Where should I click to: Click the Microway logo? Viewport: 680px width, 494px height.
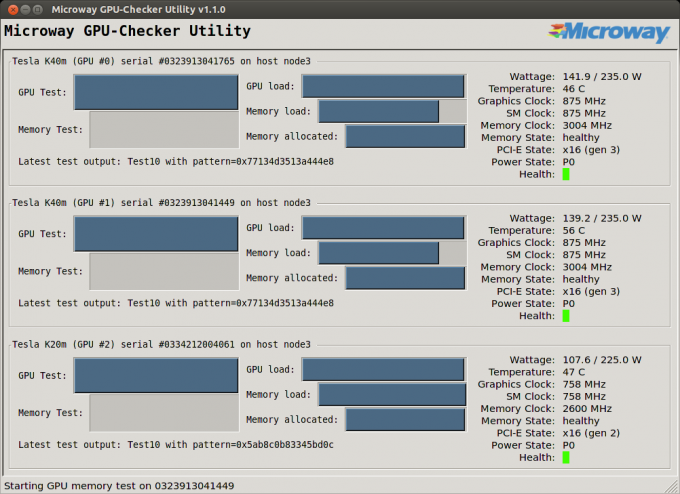click(x=609, y=33)
